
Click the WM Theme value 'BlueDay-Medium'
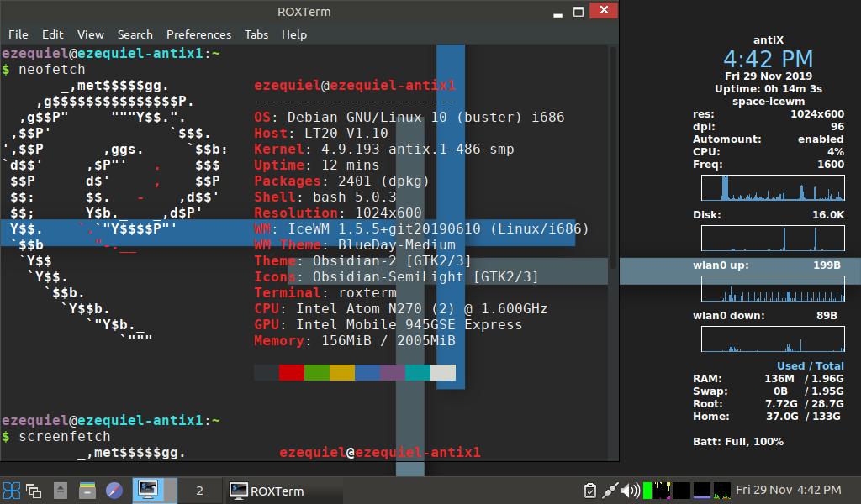[x=397, y=244]
